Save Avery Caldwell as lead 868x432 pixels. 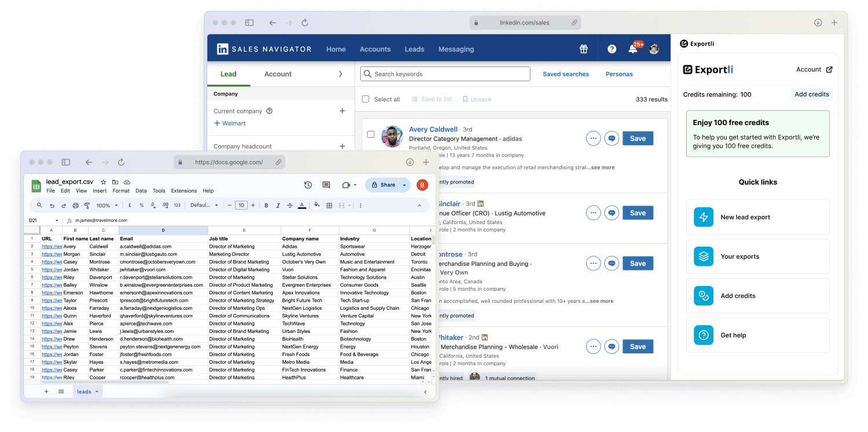coord(638,138)
